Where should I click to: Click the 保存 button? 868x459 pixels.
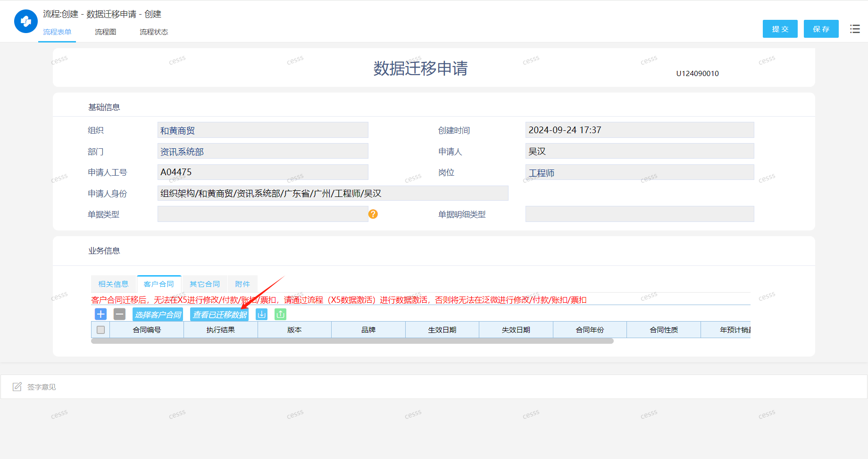pyautogui.click(x=821, y=29)
